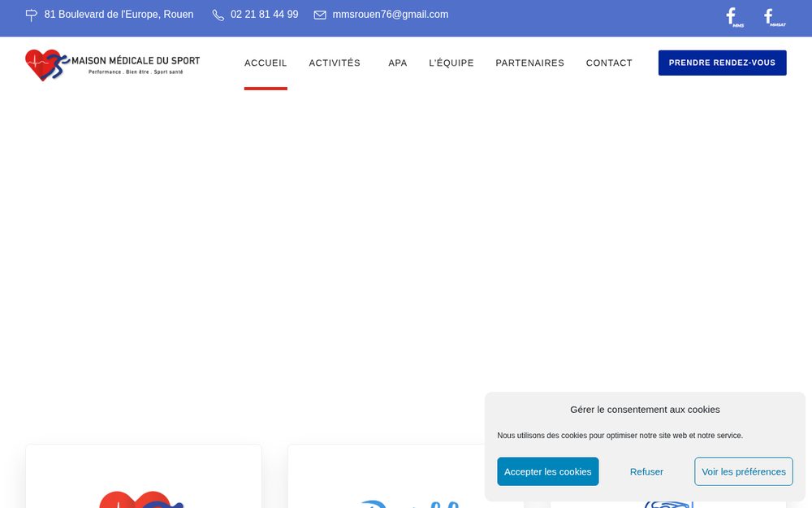Click 'Gérer le consentement aux cookies' heading
The height and width of the screenshot is (508, 812).
click(645, 410)
